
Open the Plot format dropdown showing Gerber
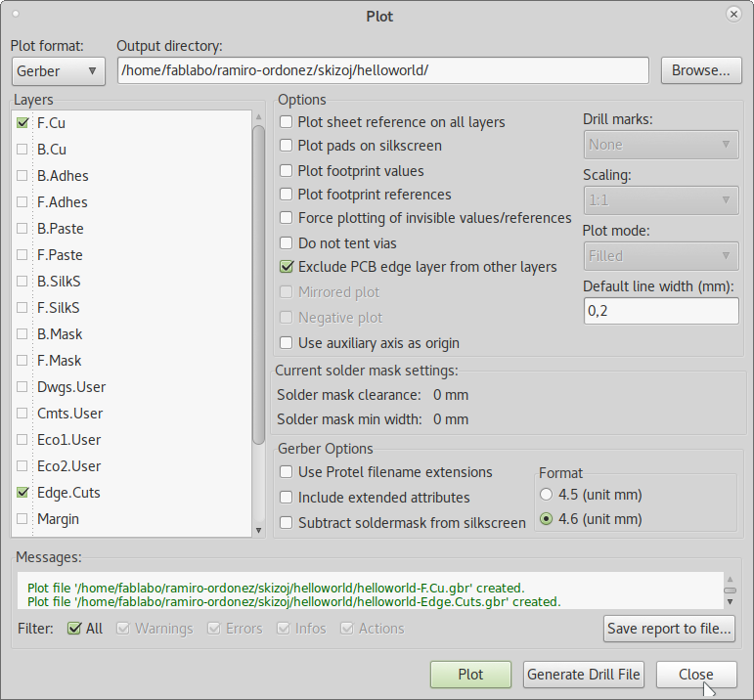[58, 71]
